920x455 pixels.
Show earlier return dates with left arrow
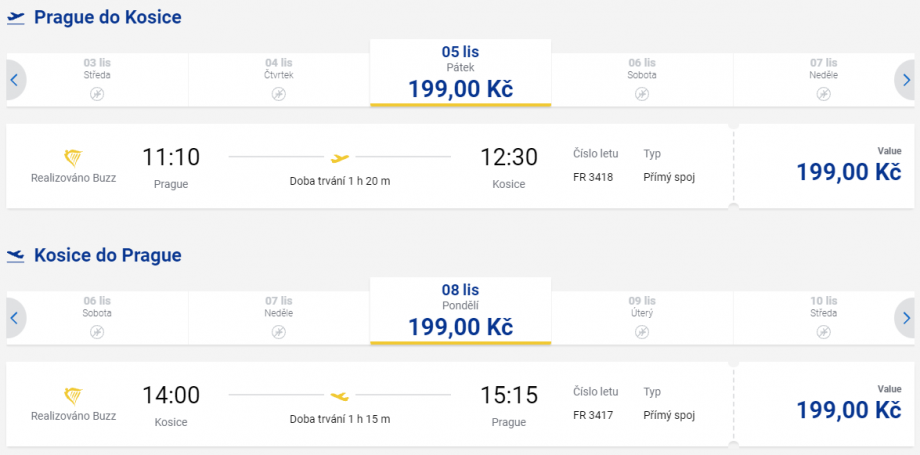tap(14, 318)
